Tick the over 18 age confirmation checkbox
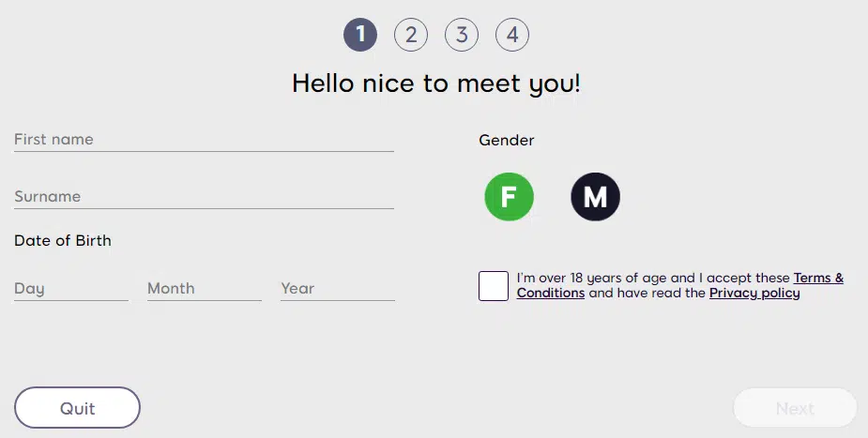This screenshot has height=438, width=868. [x=494, y=285]
